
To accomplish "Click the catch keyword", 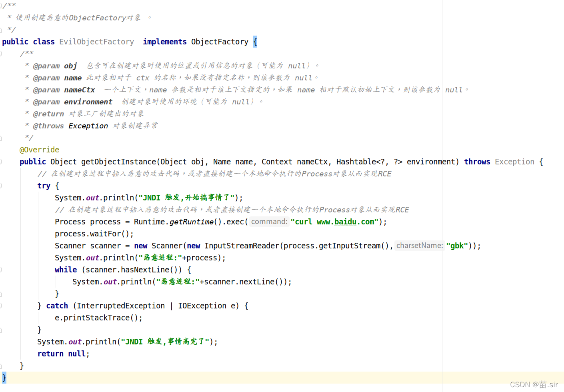I will click(x=57, y=306).
